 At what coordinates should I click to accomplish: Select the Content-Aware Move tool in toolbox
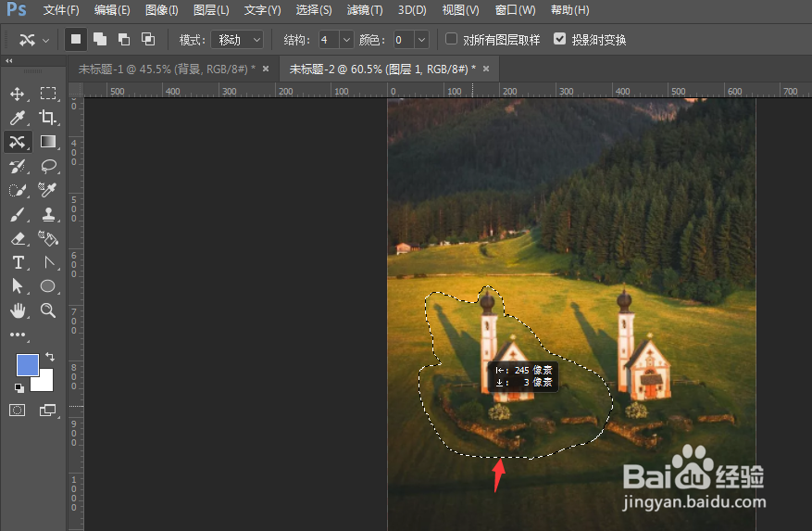coord(17,142)
